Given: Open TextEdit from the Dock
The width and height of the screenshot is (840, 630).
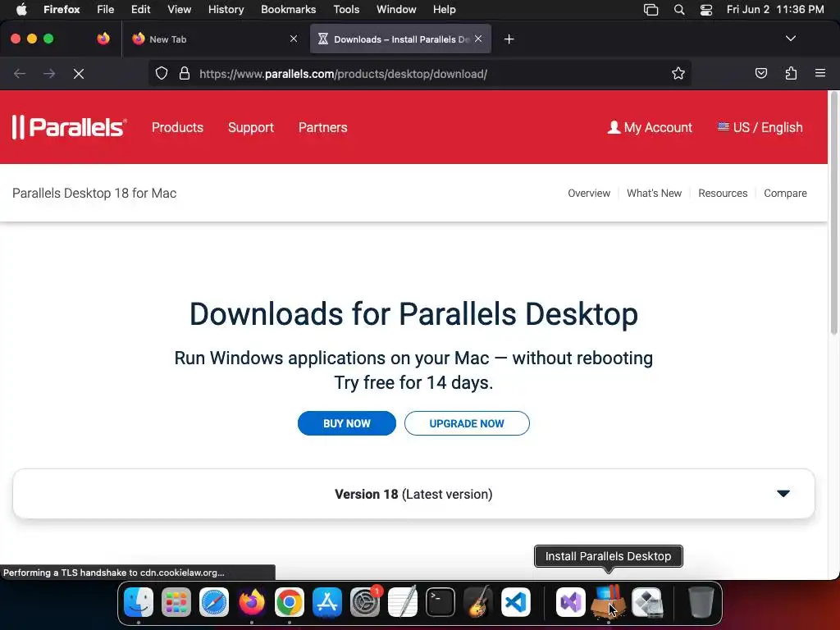Looking at the screenshot, I should [403, 602].
